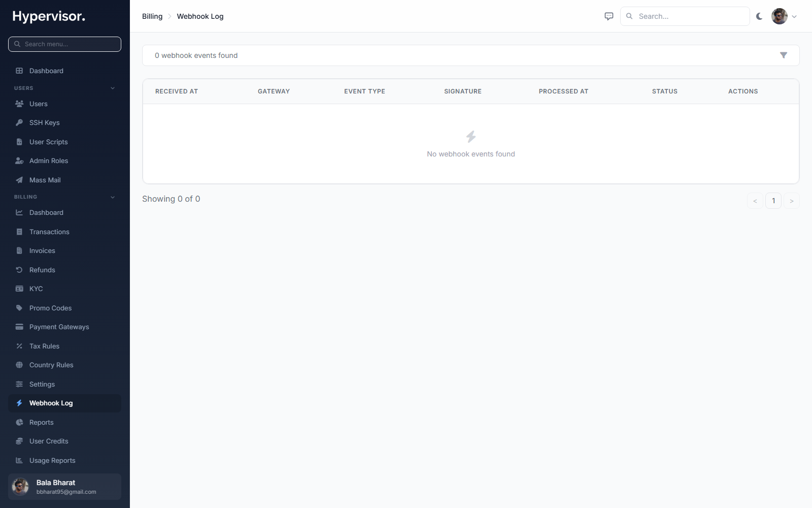Click the ACTIONS column header
Screen dimensions: 812x508
click(743, 91)
